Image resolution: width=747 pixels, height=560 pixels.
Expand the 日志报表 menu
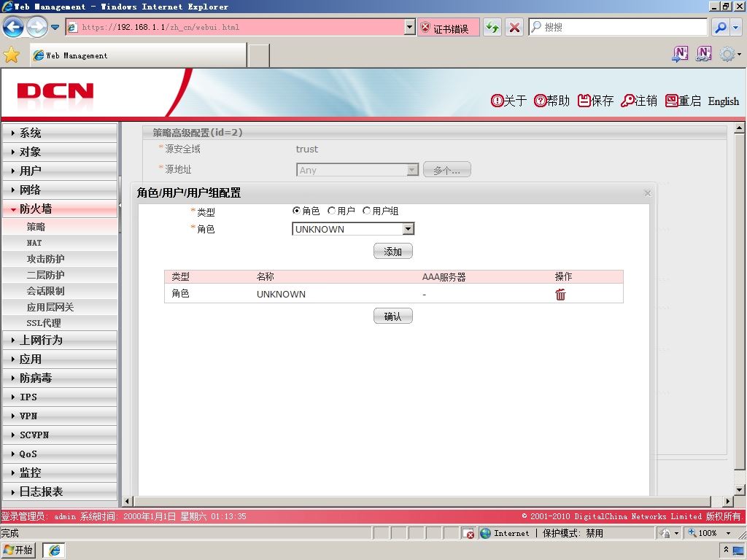click(x=60, y=491)
